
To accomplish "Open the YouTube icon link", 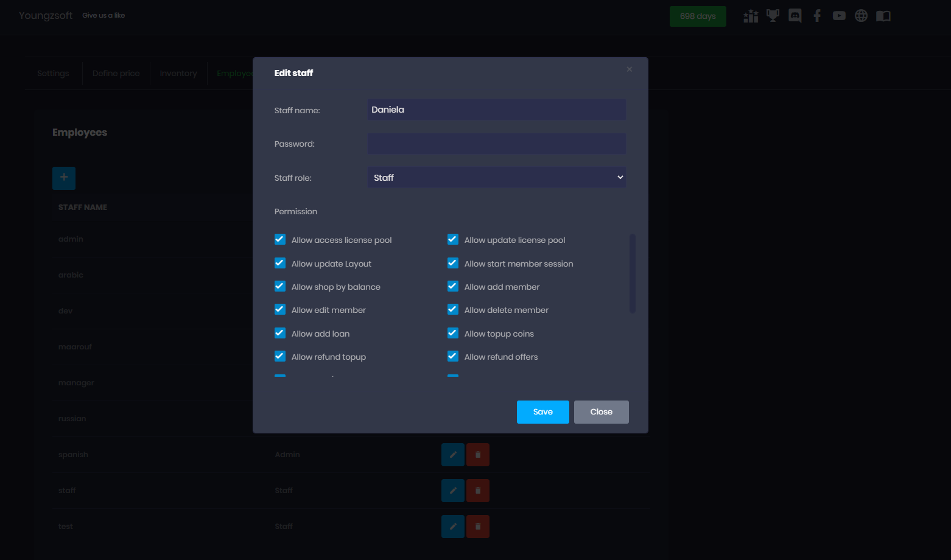I will (839, 16).
